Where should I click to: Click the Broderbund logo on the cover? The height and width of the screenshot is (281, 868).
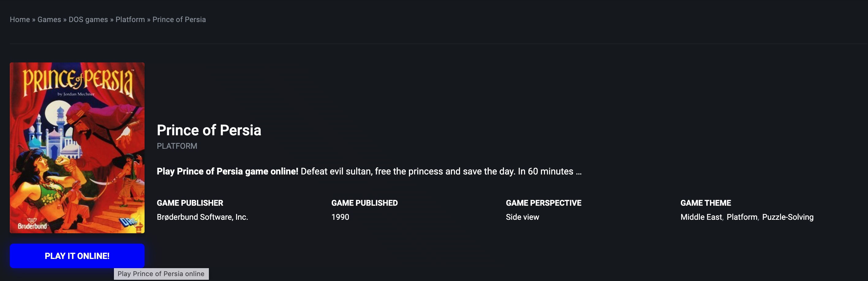pos(32,224)
